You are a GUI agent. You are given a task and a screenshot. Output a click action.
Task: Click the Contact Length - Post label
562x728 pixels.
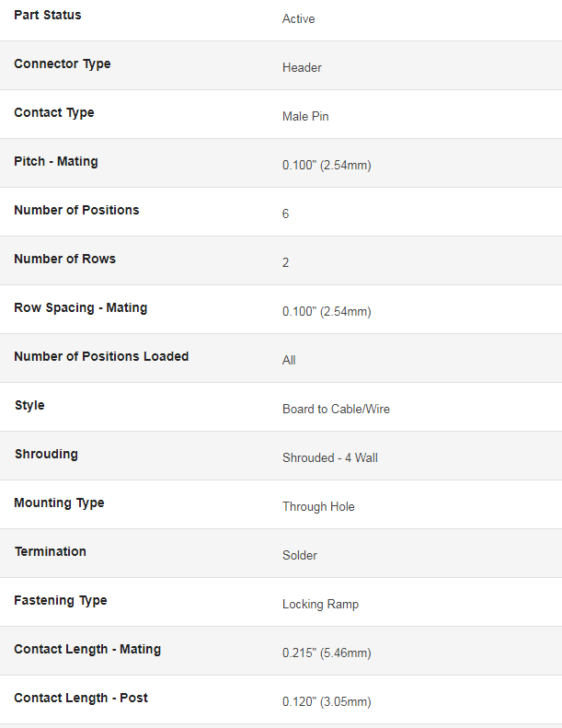coord(81,699)
